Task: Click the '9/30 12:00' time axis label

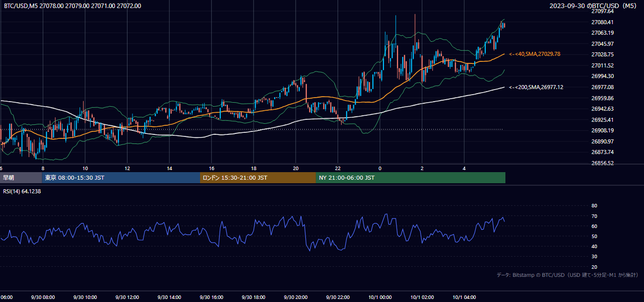Action: [127, 297]
